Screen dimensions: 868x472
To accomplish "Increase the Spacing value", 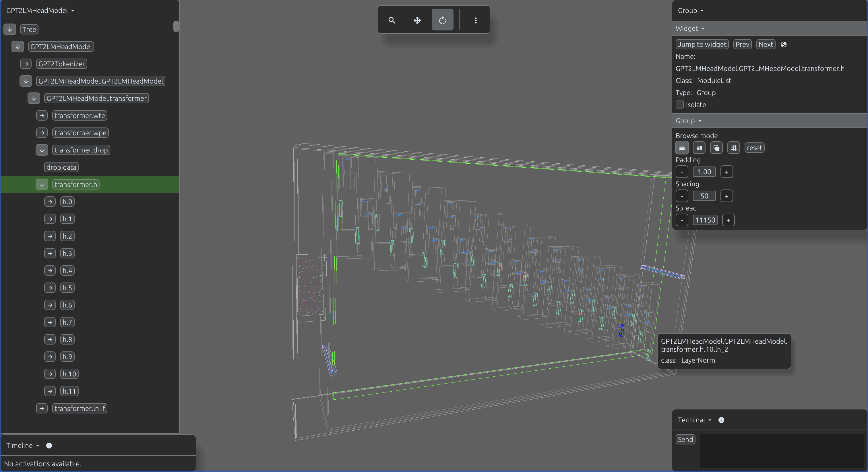I will (x=726, y=196).
